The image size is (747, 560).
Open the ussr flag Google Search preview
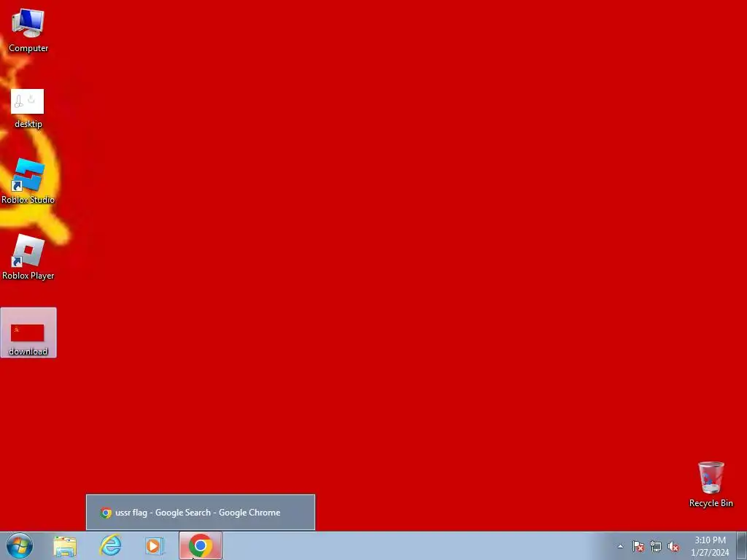(201, 513)
